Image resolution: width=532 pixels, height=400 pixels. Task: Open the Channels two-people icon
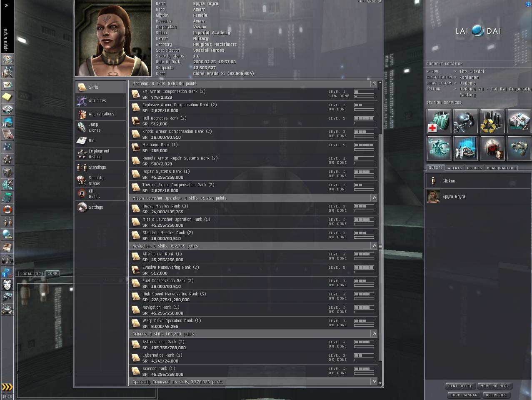(x=7, y=222)
